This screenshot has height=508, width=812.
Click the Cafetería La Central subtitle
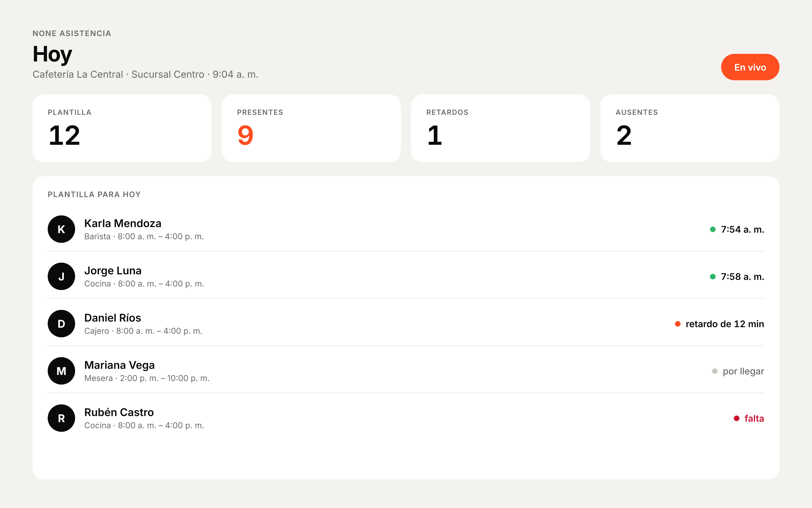tap(145, 74)
